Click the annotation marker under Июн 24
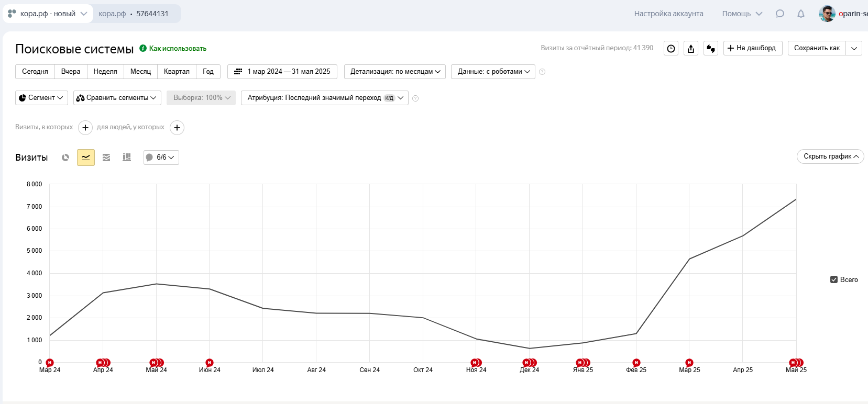Image resolution: width=868 pixels, height=404 pixels. pyautogui.click(x=210, y=363)
